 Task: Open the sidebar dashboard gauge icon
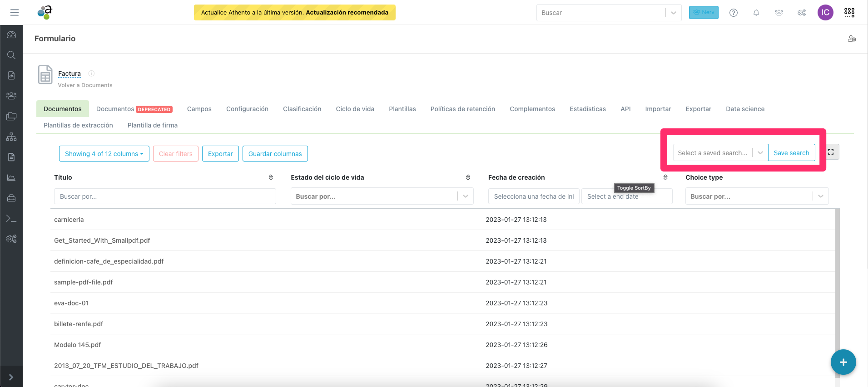point(11,35)
